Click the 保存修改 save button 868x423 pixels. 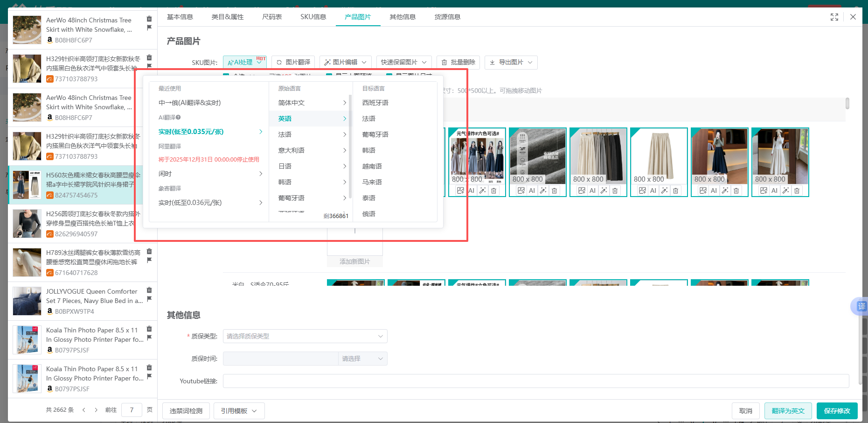click(837, 410)
